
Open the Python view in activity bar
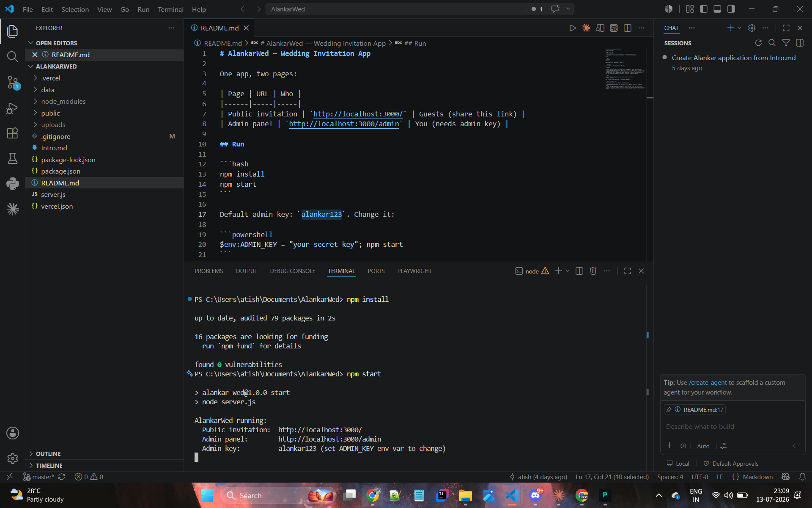click(x=12, y=183)
